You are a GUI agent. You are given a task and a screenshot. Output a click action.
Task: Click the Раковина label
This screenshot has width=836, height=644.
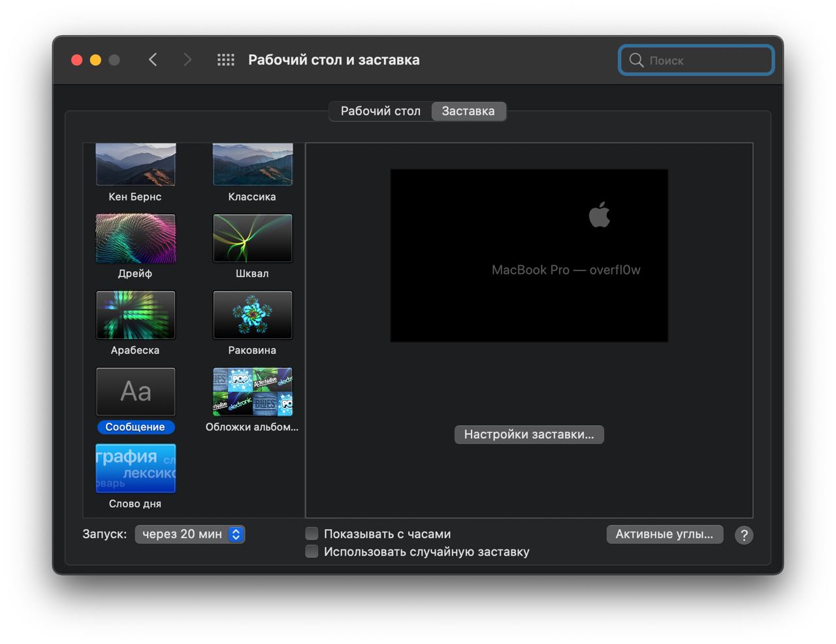click(x=252, y=350)
